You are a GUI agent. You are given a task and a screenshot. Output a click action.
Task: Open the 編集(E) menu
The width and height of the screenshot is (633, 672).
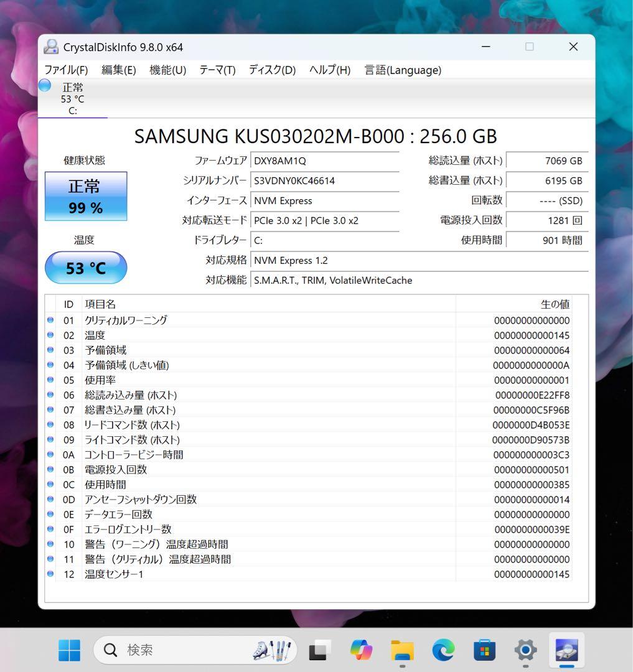click(x=119, y=70)
